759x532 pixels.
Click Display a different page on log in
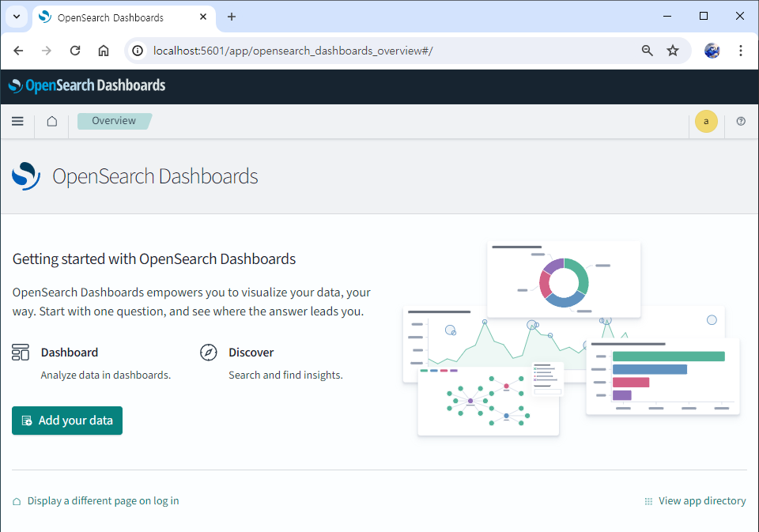point(96,501)
